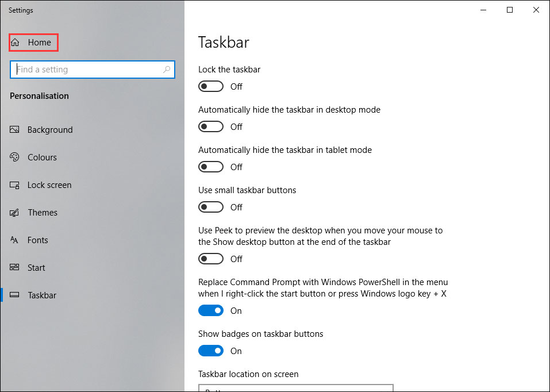Click the magnifier icon in search box
The width and height of the screenshot is (550, 392).
click(167, 70)
